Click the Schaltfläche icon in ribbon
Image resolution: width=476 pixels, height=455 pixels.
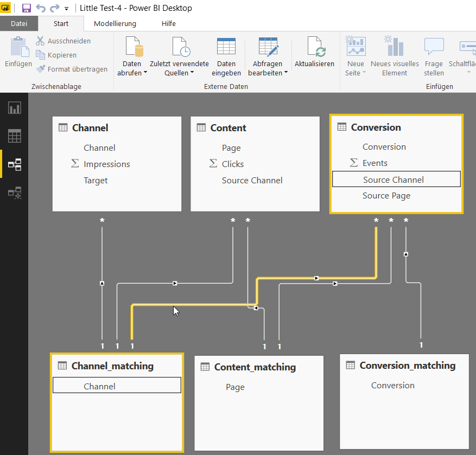coord(467,47)
